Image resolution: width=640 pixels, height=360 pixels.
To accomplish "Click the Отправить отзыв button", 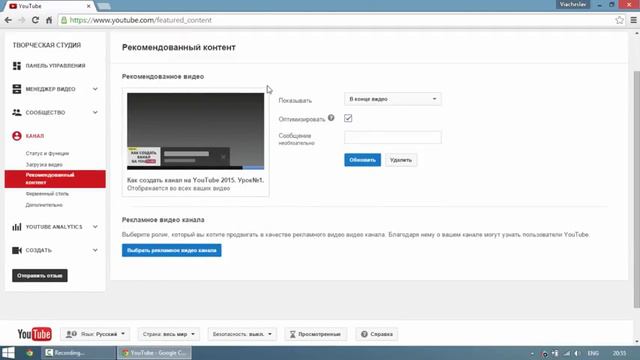I will coord(40,276).
